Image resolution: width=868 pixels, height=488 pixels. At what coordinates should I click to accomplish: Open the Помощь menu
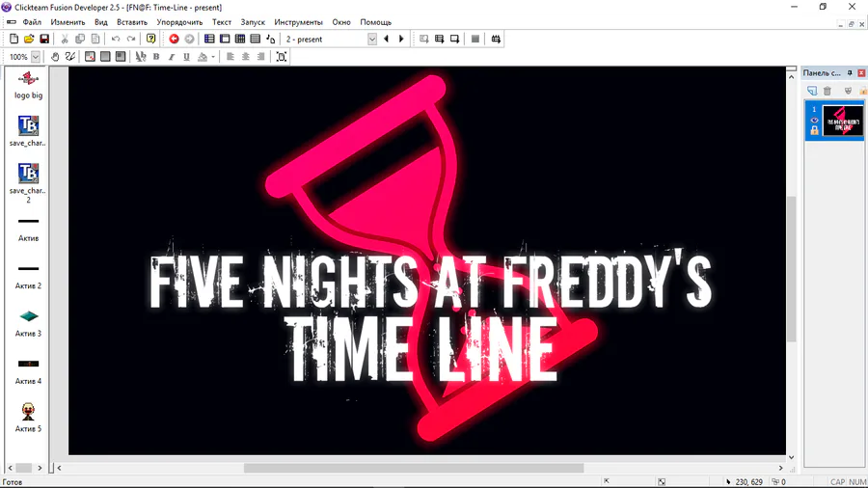click(375, 22)
